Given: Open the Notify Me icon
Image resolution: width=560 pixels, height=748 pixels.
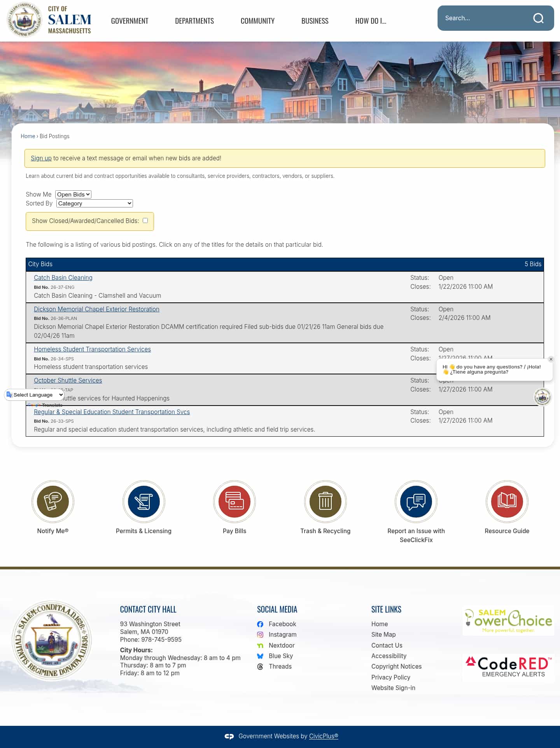Looking at the screenshot, I should [x=53, y=502].
